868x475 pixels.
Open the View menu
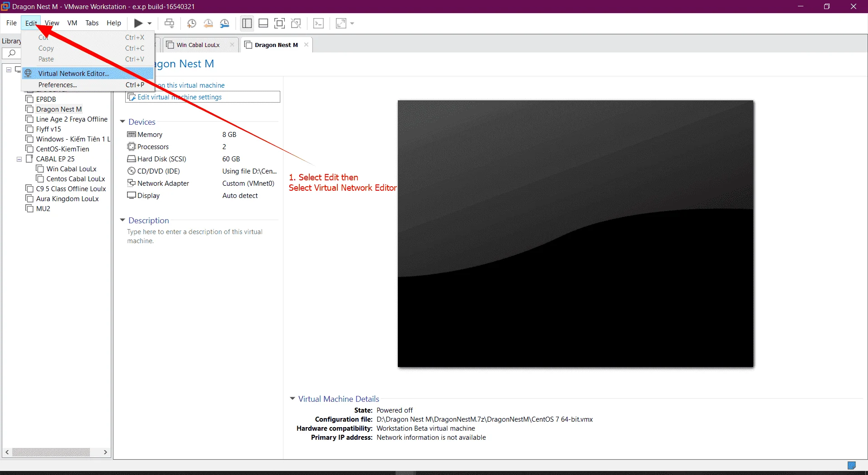coord(52,23)
